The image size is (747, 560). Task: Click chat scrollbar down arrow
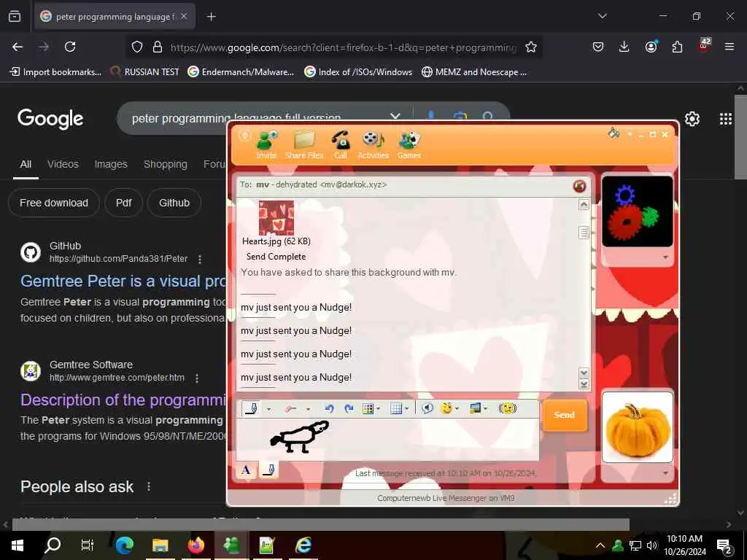[584, 373]
